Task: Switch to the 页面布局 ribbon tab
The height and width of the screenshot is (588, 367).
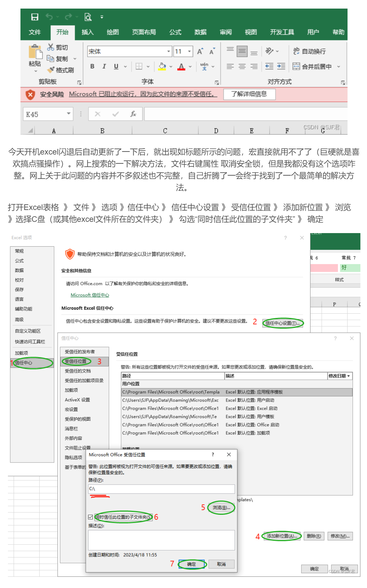Action: [144, 32]
